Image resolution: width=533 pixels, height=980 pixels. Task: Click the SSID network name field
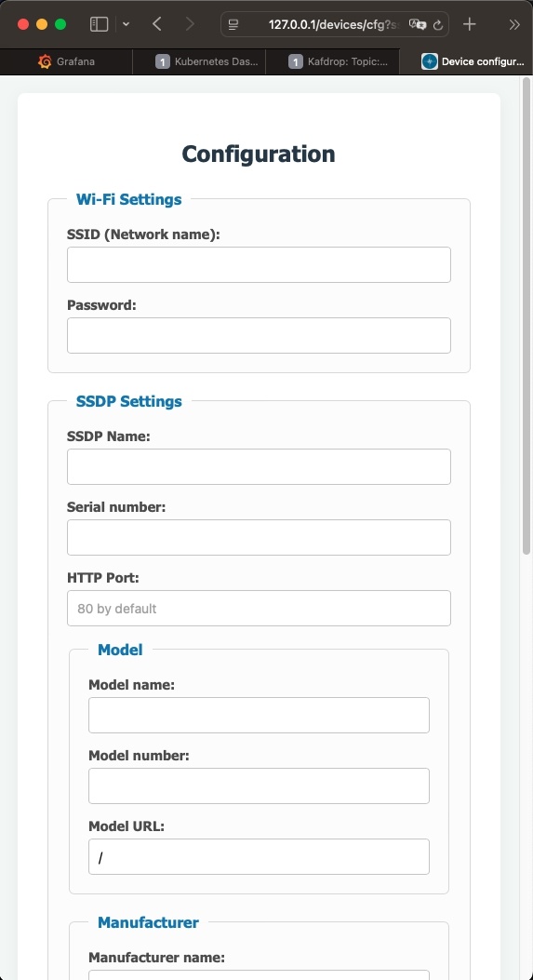pyautogui.click(x=259, y=264)
